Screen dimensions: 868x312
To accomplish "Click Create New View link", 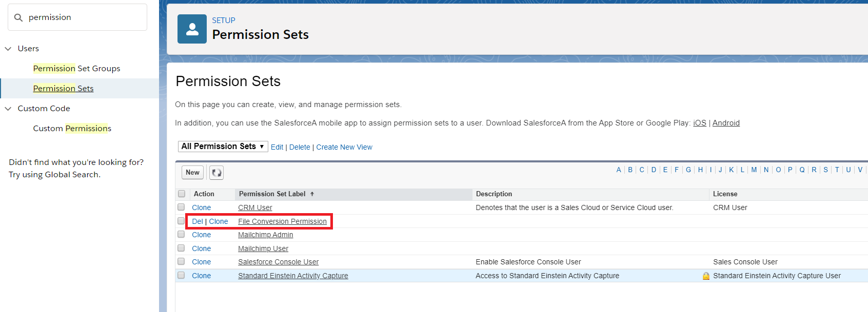I will coord(344,147).
